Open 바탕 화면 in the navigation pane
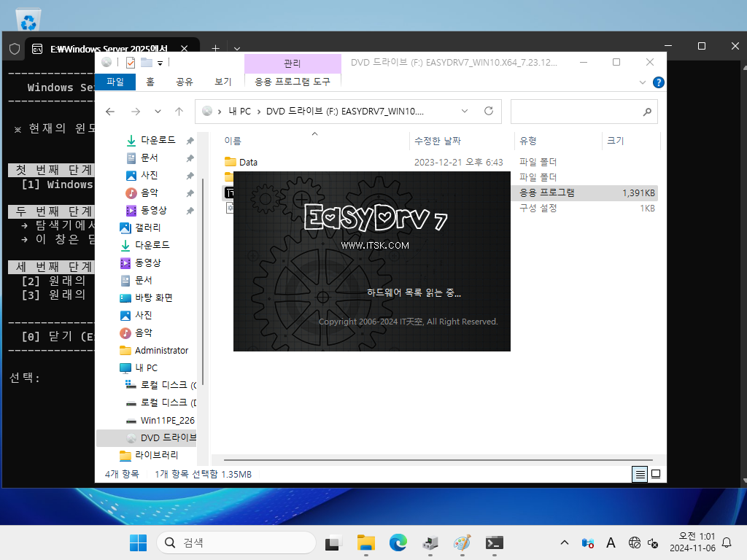 [153, 297]
